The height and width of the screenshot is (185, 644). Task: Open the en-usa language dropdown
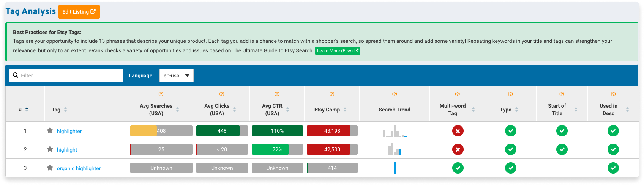click(177, 75)
